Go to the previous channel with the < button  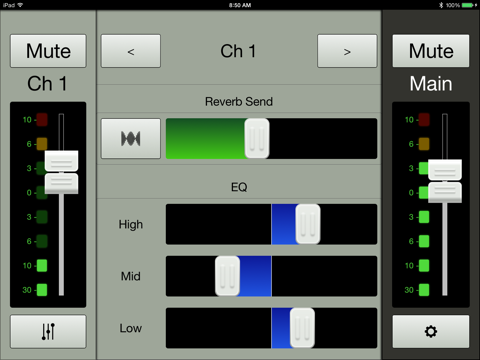coord(131,51)
